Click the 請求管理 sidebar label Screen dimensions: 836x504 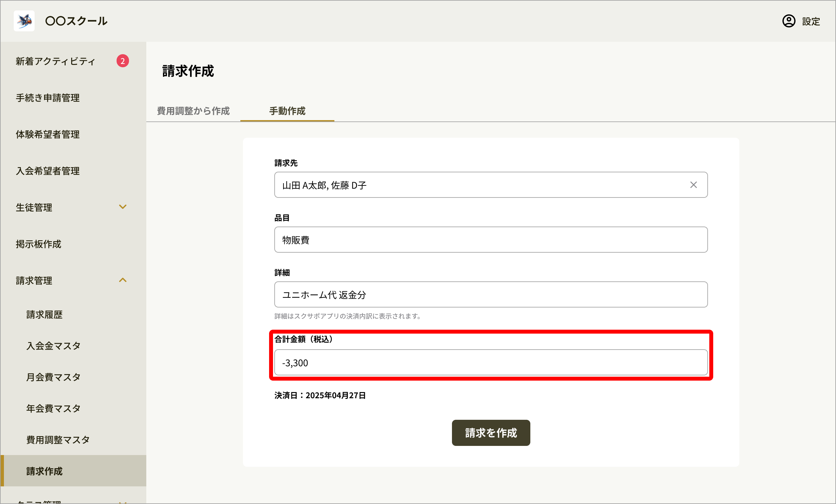click(x=34, y=281)
